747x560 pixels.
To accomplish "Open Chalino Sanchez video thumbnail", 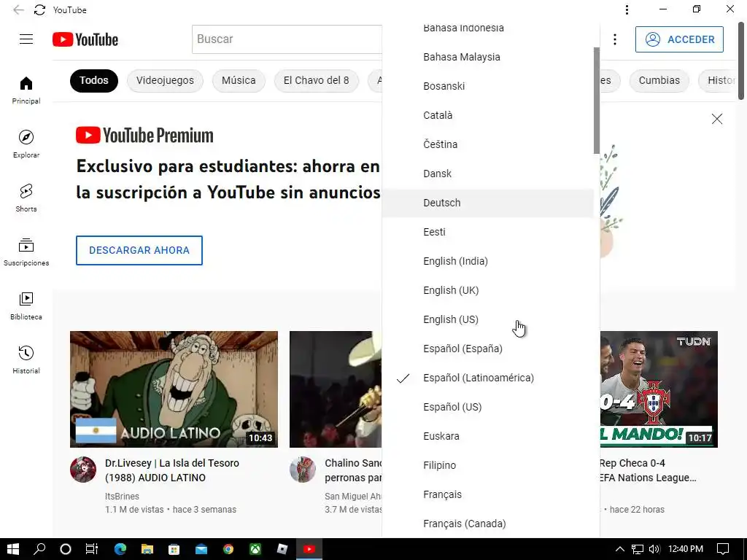I will pyautogui.click(x=336, y=389).
